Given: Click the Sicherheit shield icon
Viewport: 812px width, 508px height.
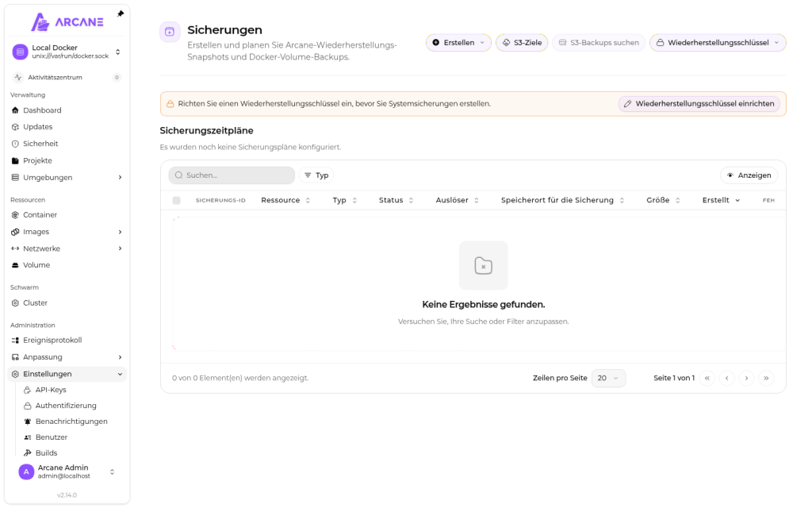Looking at the screenshot, I should [x=15, y=144].
